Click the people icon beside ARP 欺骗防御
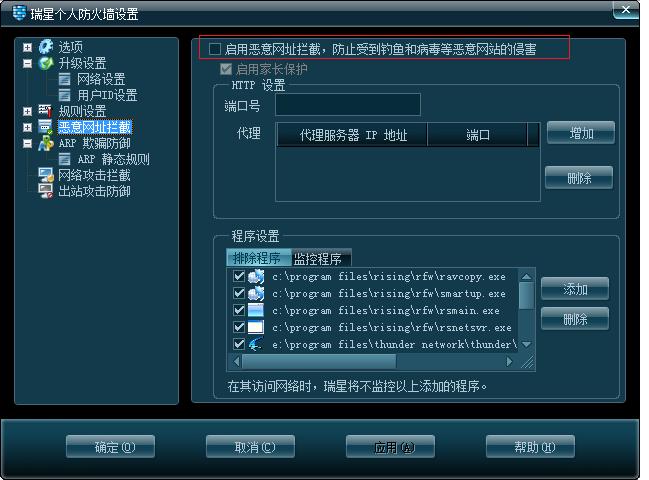The image size is (649, 480). (x=46, y=143)
